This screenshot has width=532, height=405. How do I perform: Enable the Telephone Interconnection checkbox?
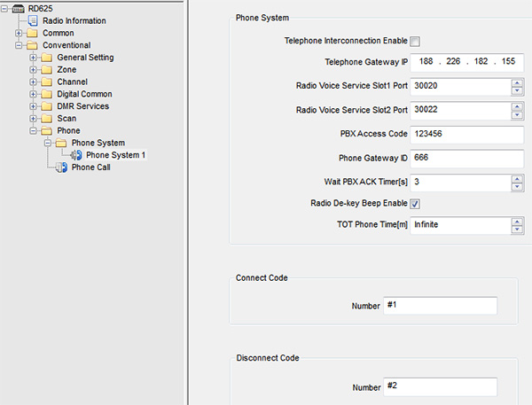(415, 42)
